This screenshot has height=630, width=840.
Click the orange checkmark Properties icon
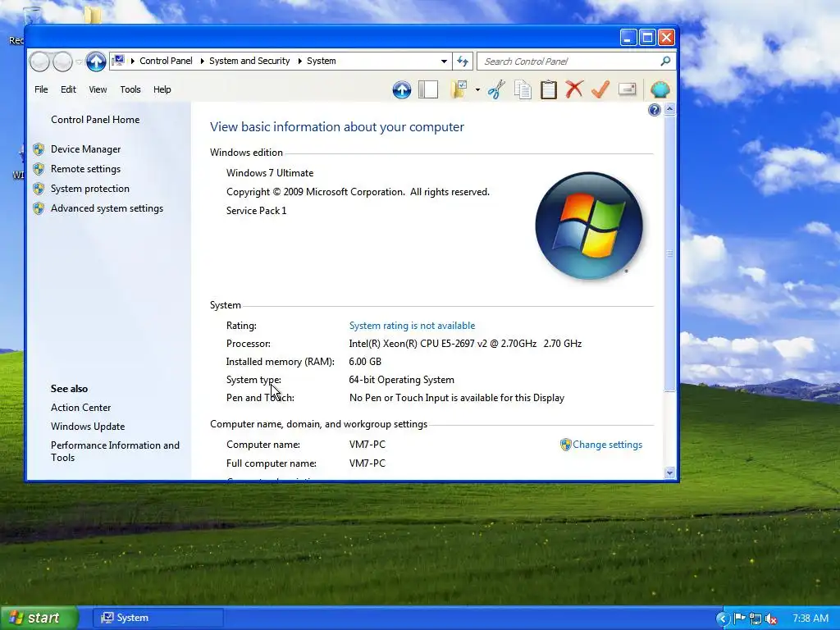[600, 89]
